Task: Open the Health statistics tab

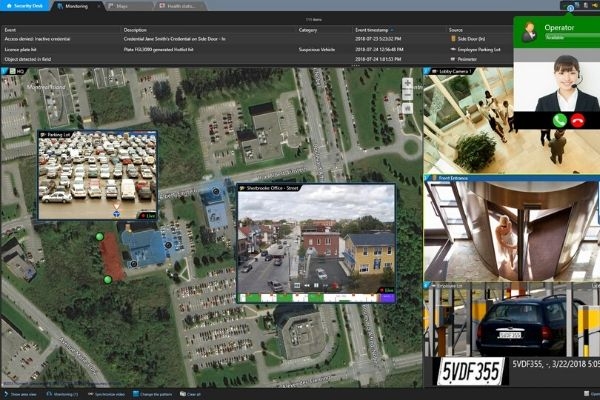Action: (x=181, y=6)
